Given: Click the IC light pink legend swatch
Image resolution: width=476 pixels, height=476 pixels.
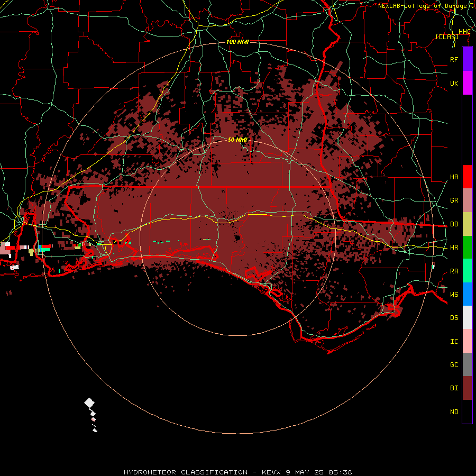Looking at the screenshot, I should point(467,341).
